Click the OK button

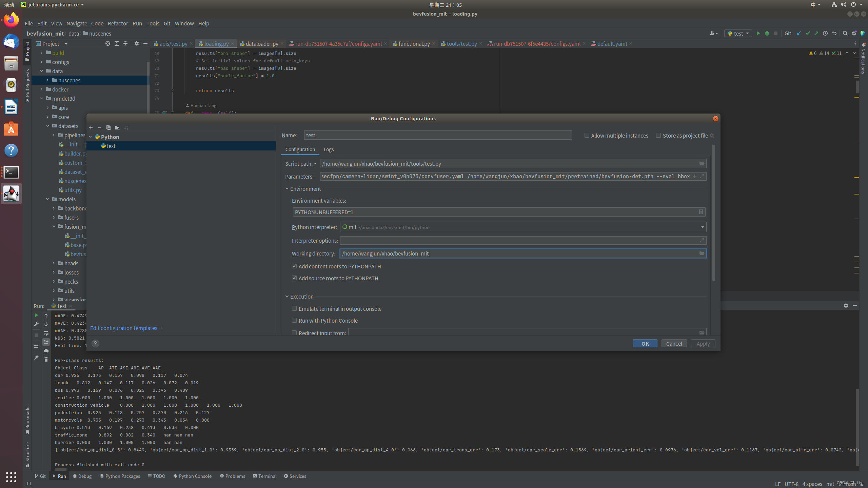tap(645, 343)
